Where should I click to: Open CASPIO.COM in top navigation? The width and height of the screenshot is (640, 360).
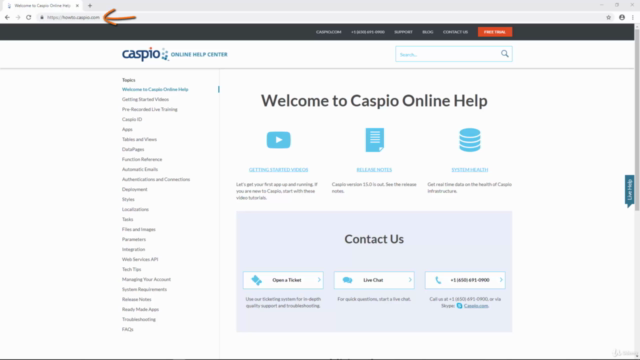pyautogui.click(x=328, y=32)
